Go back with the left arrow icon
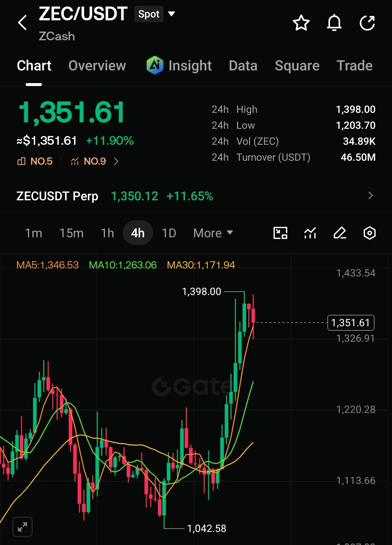 [23, 23]
